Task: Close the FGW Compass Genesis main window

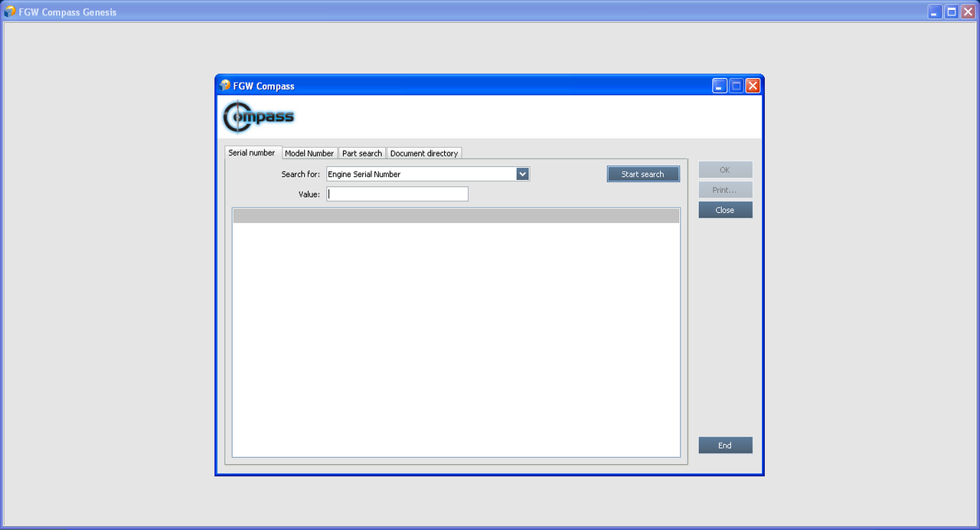Action: [968, 11]
